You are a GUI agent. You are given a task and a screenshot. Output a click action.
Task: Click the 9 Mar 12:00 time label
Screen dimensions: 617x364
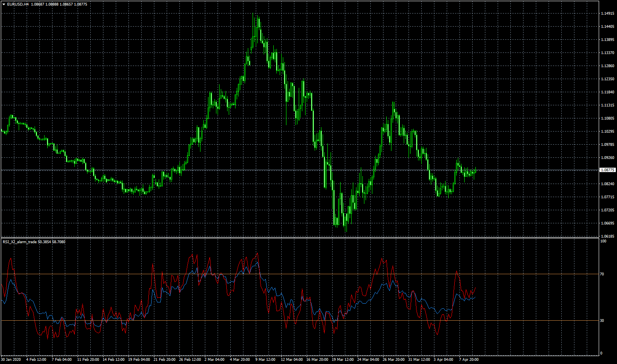coord(265,360)
